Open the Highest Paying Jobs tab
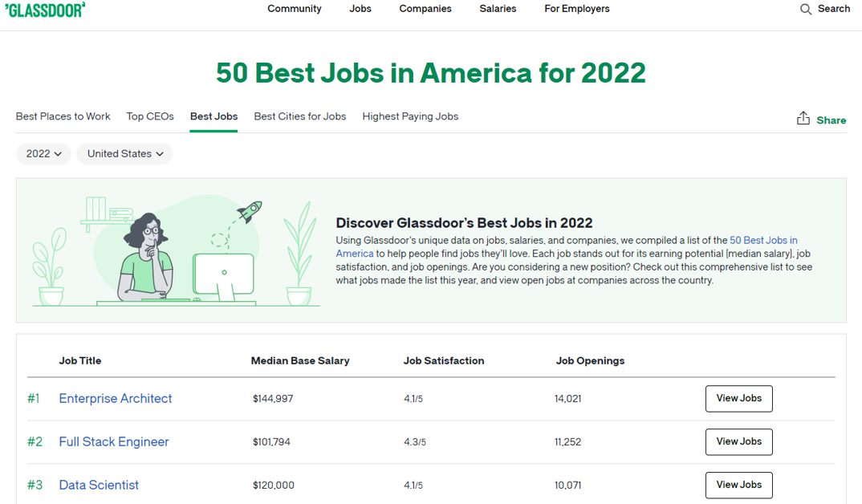 pos(410,116)
